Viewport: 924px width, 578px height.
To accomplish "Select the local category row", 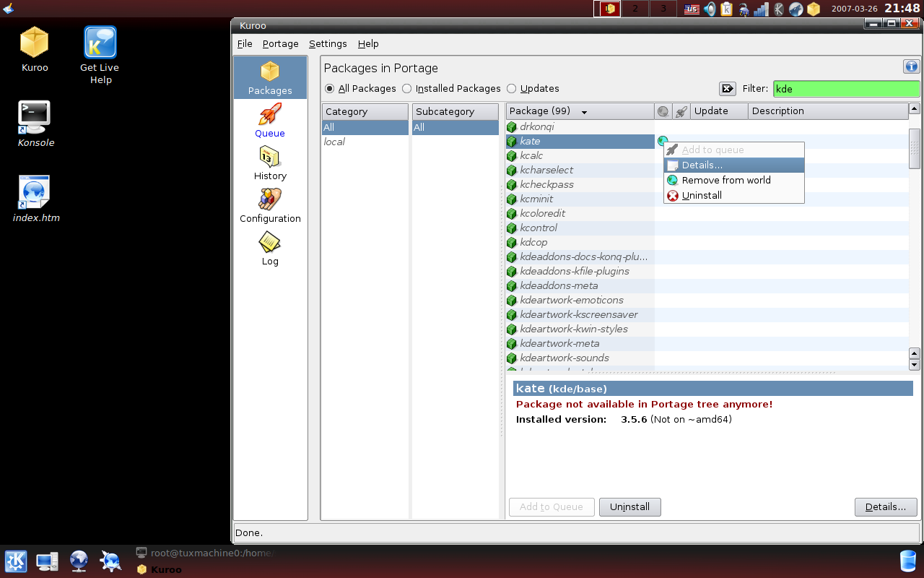I will 365,142.
